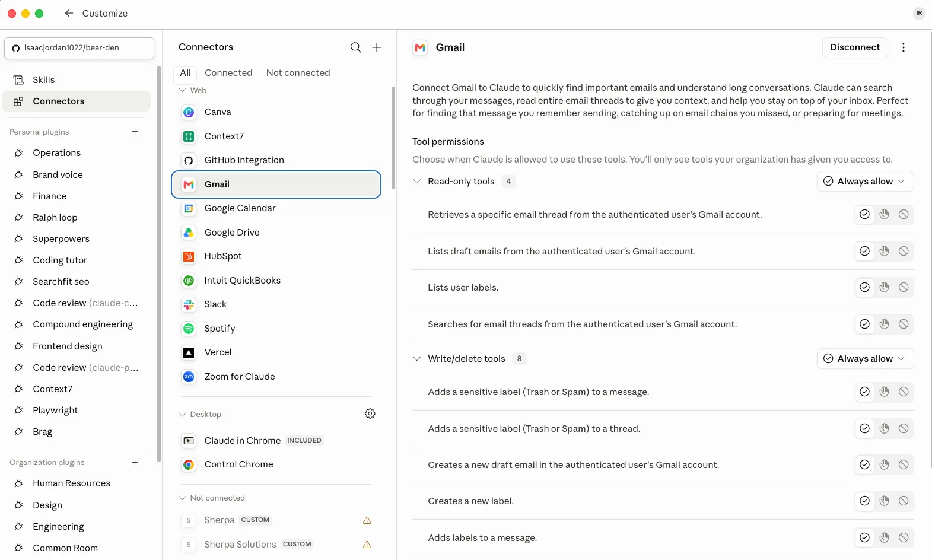The height and width of the screenshot is (560, 932).
Task: Select the Sherpa Solutions custom connector
Action: (x=276, y=545)
